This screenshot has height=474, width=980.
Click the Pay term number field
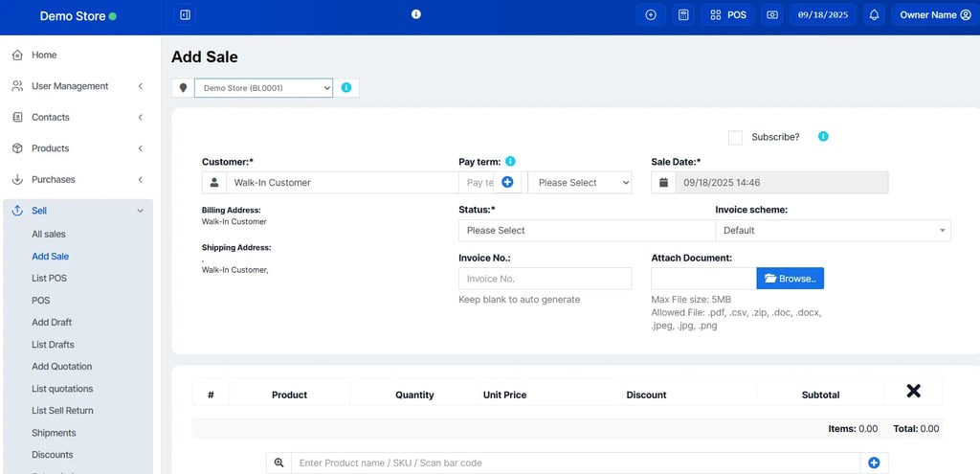[477, 183]
